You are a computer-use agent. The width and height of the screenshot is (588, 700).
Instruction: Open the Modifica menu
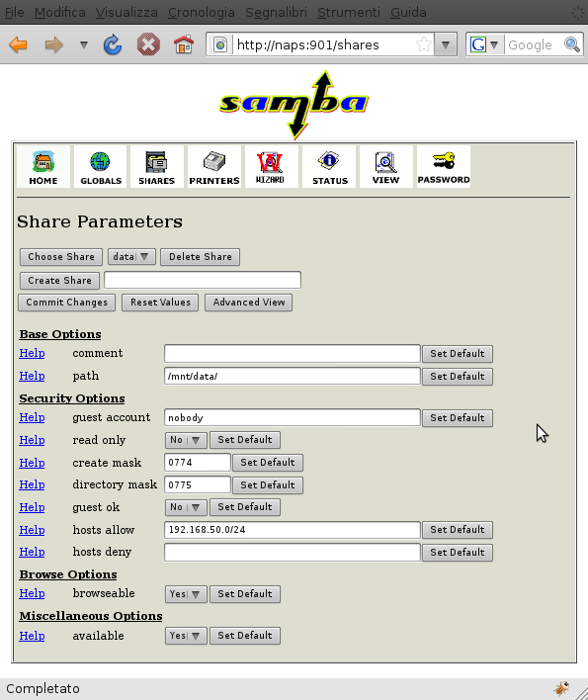coord(59,12)
